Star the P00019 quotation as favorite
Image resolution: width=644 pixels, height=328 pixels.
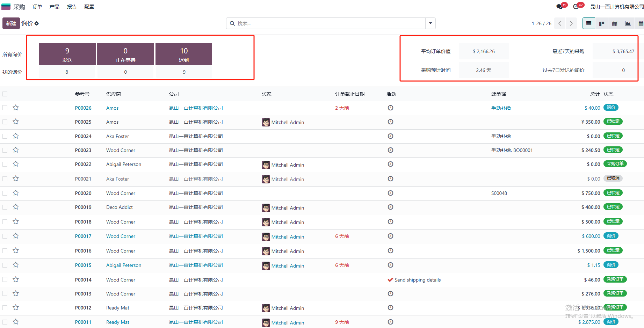click(15, 207)
